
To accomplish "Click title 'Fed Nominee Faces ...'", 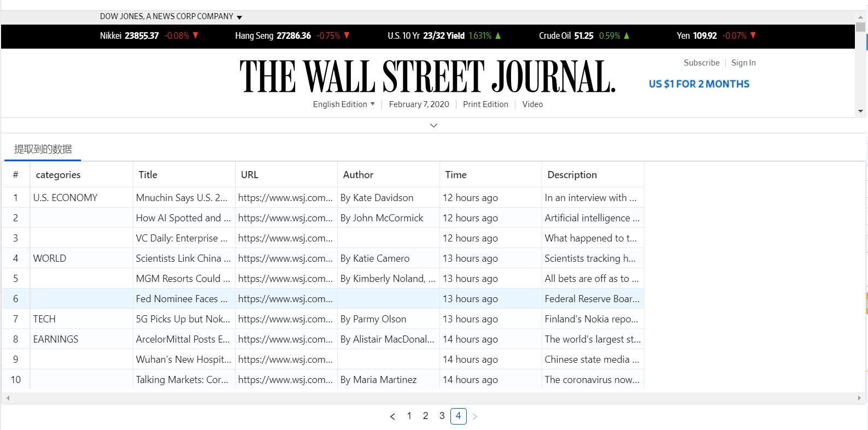I will [x=181, y=299].
